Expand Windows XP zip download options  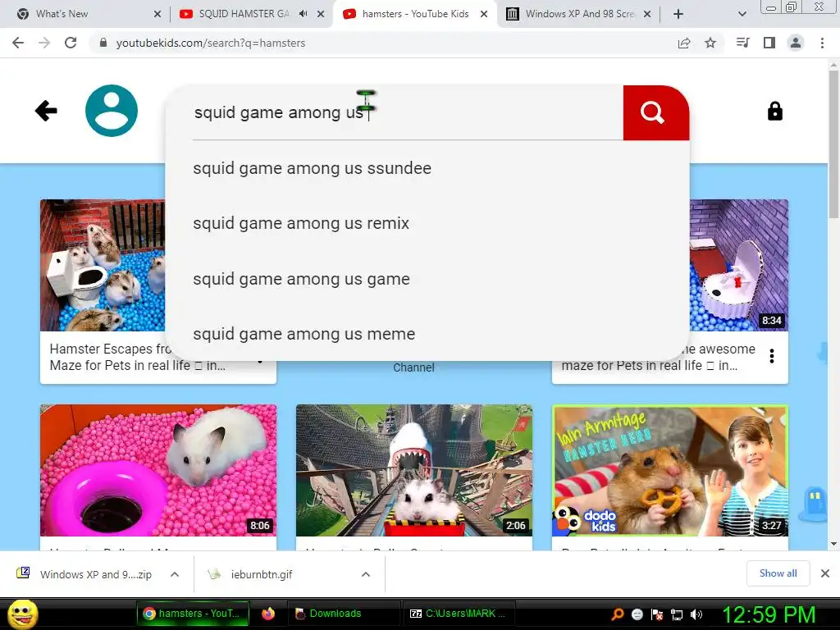[x=175, y=574]
